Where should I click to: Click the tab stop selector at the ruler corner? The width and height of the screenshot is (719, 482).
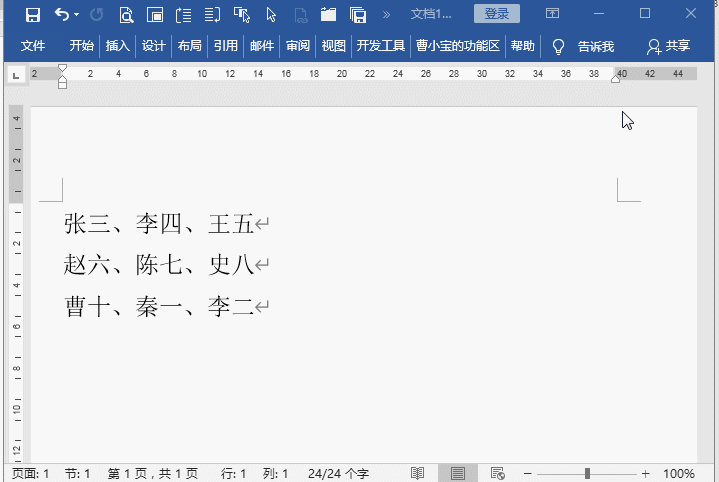(16, 75)
